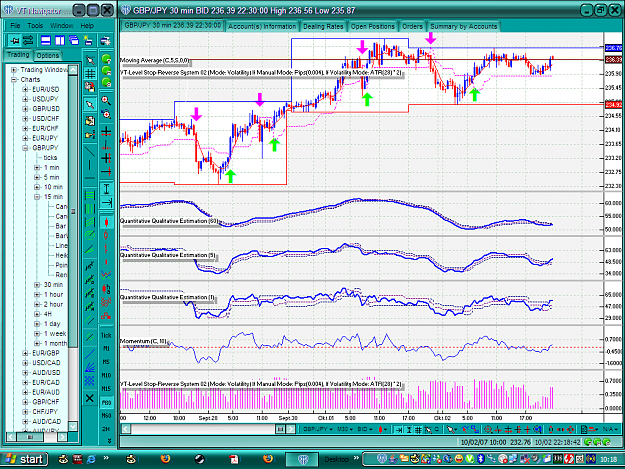Click the pin icon in Navigator toolbar
Image resolution: width=625 pixels, height=469 pixels.
pos(14,40)
